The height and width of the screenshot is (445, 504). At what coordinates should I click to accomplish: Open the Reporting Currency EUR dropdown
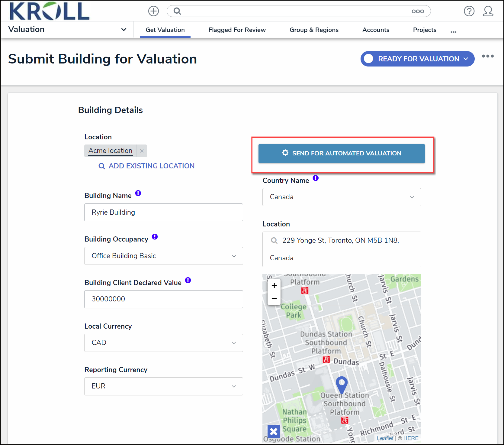click(163, 386)
